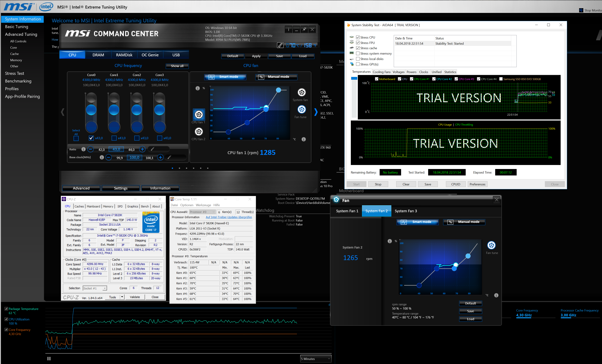This screenshot has width=602, height=364.
Task: Click the info icon next to Ratio
Action: pos(84,149)
